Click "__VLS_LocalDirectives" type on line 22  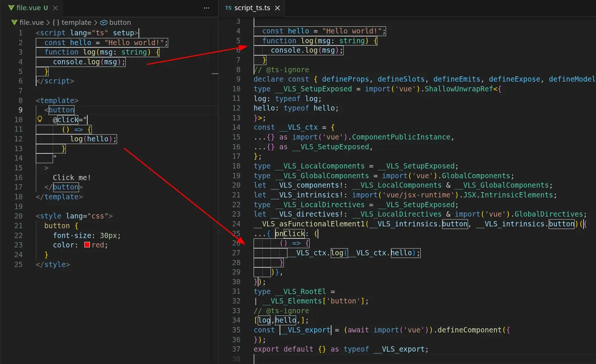click(320, 205)
